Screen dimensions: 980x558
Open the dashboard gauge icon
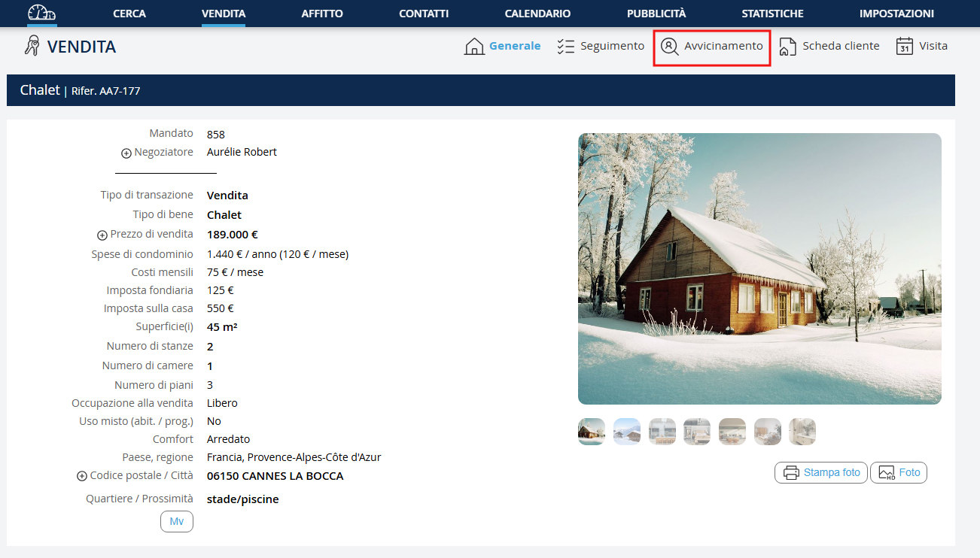pos(41,13)
